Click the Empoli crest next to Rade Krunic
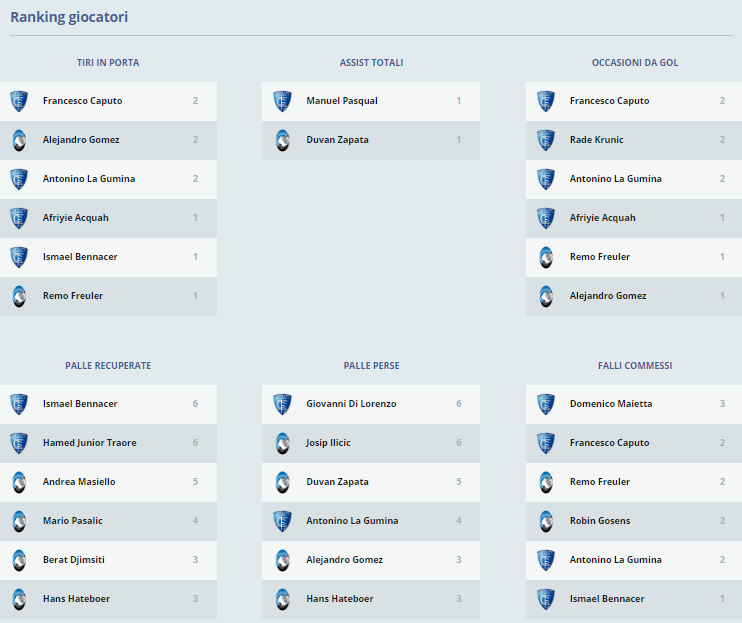This screenshot has width=742, height=623. pyautogui.click(x=545, y=140)
